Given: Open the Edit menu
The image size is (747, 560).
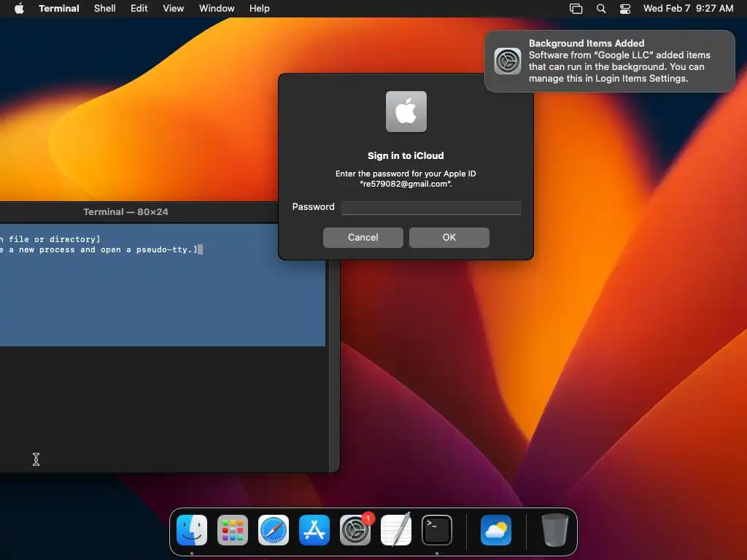Looking at the screenshot, I should tap(139, 9).
